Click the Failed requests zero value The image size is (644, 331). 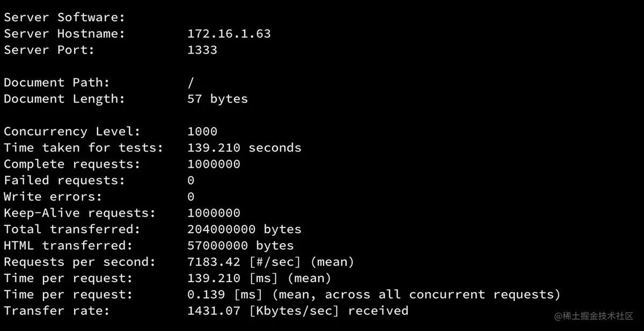point(191,180)
